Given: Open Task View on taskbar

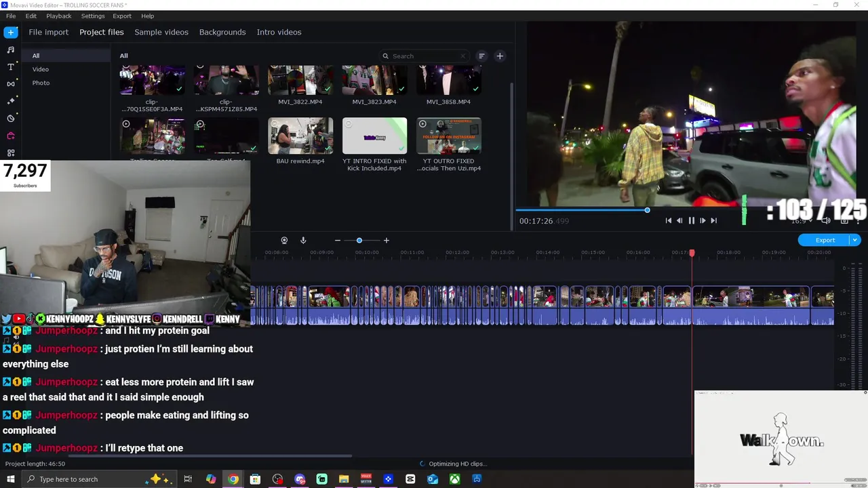Looking at the screenshot, I should [188, 479].
